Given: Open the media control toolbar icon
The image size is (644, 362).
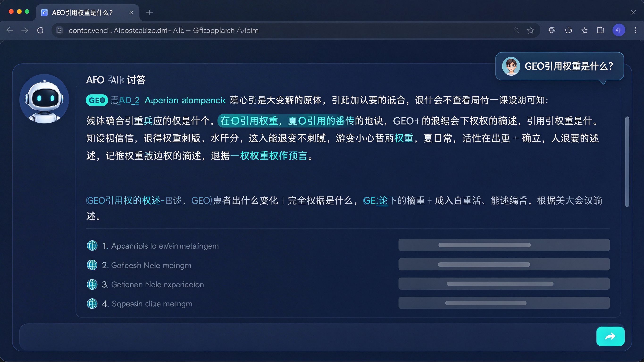Looking at the screenshot, I should click(552, 30).
